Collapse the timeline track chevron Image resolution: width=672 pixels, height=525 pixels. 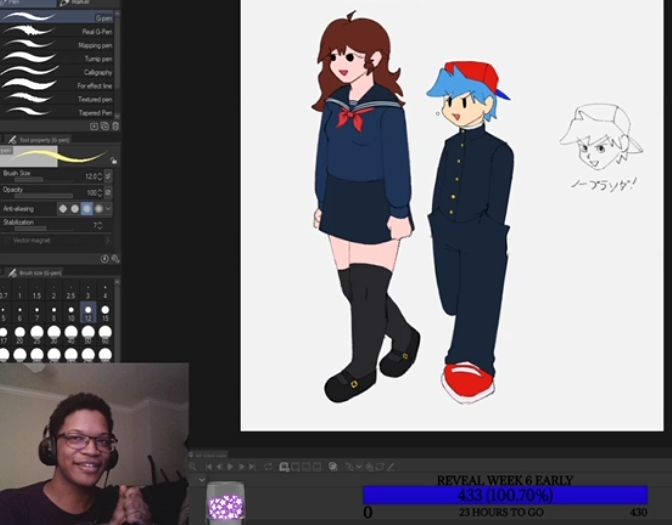pos(202,480)
